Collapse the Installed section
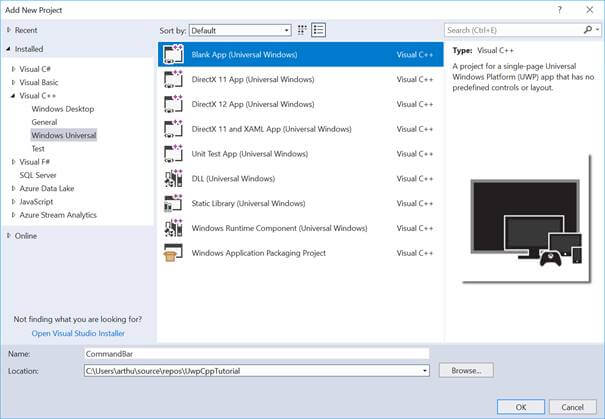 point(8,49)
